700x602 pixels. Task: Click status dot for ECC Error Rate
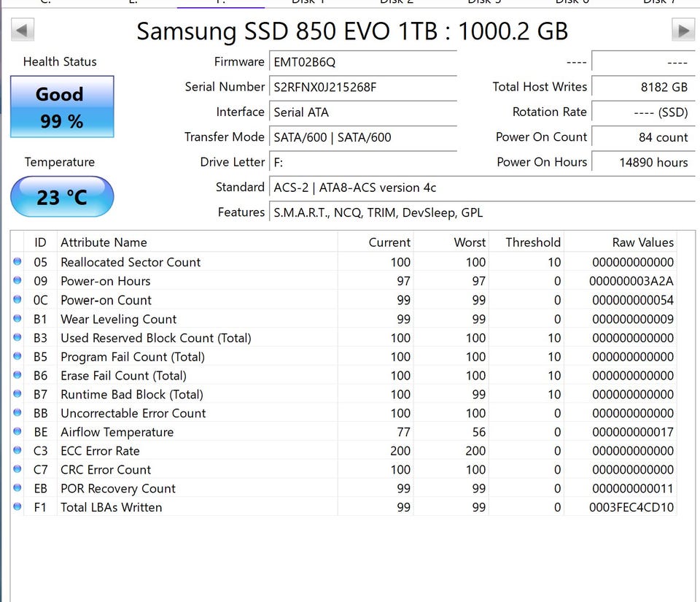point(17,450)
